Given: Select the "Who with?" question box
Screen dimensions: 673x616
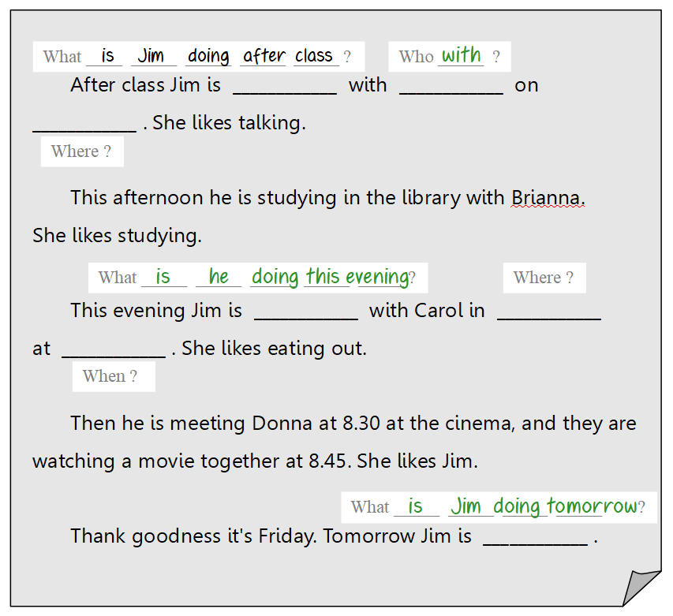Looking at the screenshot, I should coord(449,57).
